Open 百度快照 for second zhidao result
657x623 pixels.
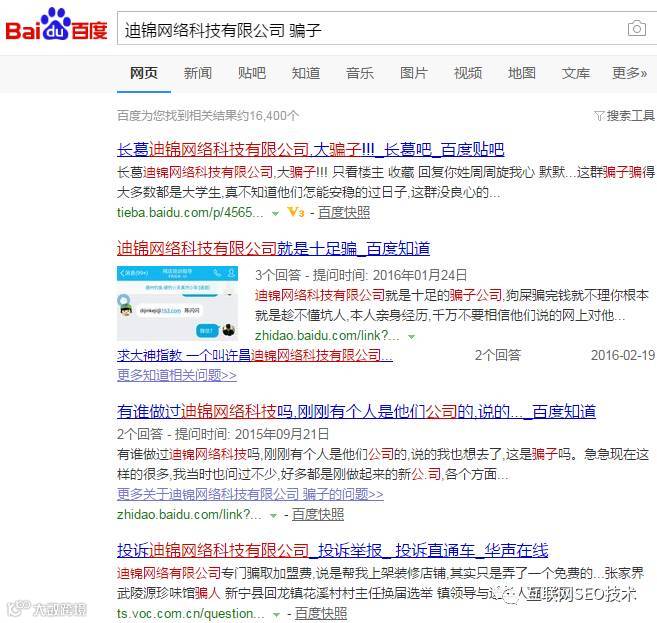[x=318, y=514]
